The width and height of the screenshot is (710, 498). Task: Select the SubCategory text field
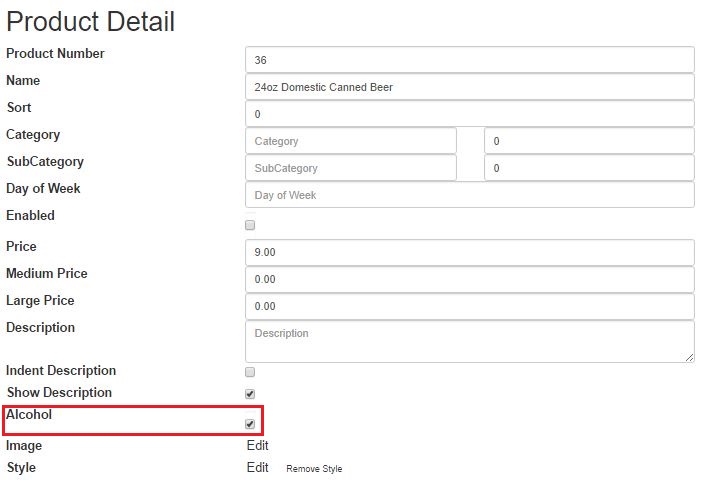351,168
